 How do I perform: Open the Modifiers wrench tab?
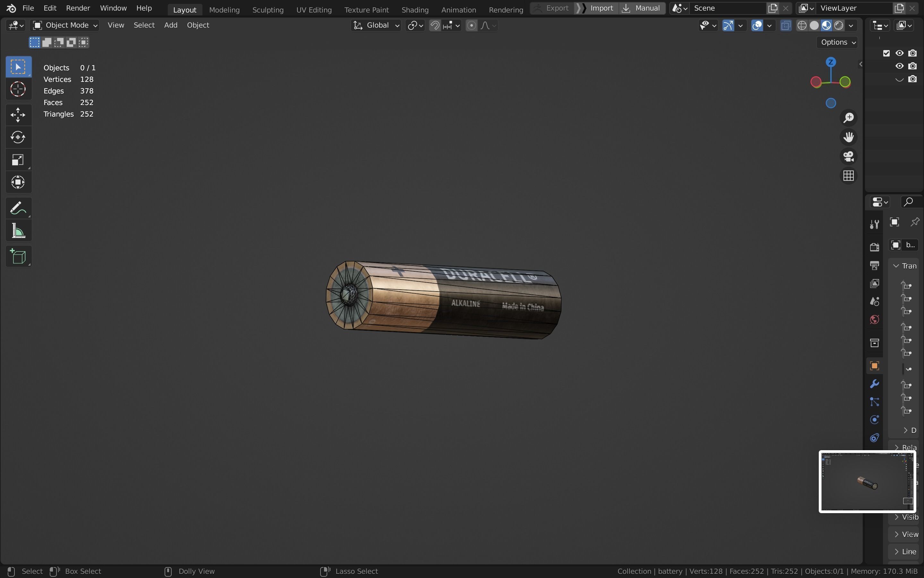(x=874, y=384)
